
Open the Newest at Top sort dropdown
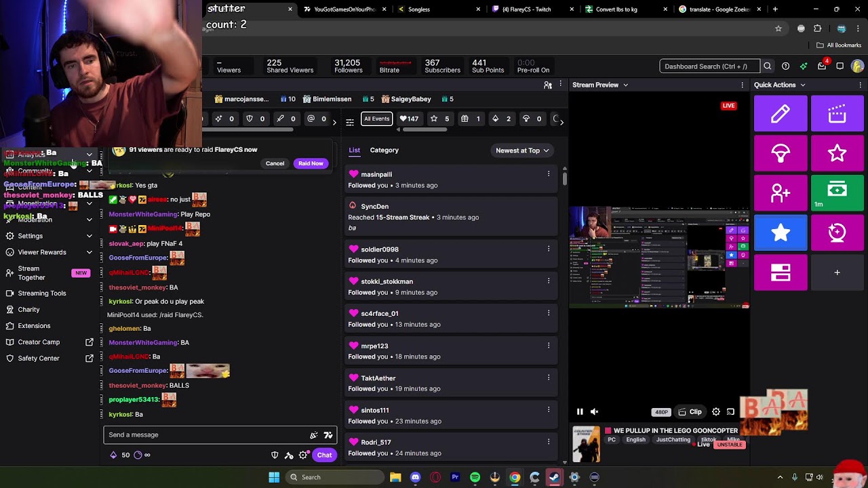(522, 150)
